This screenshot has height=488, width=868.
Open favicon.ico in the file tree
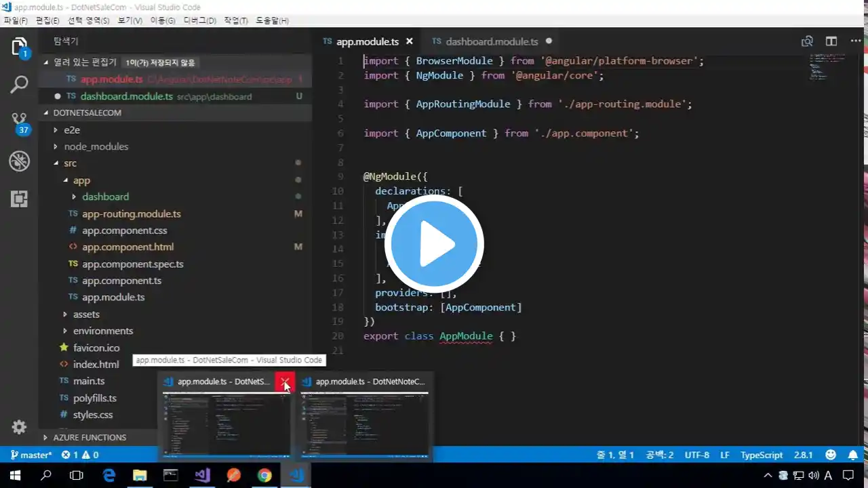96,348
